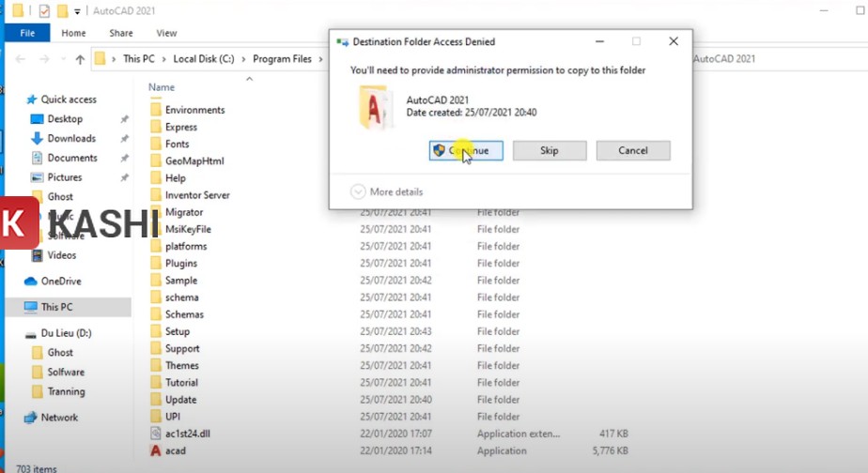Image resolution: width=868 pixels, height=473 pixels.
Task: Expand More details chevron in dialog
Action: pyautogui.click(x=358, y=191)
